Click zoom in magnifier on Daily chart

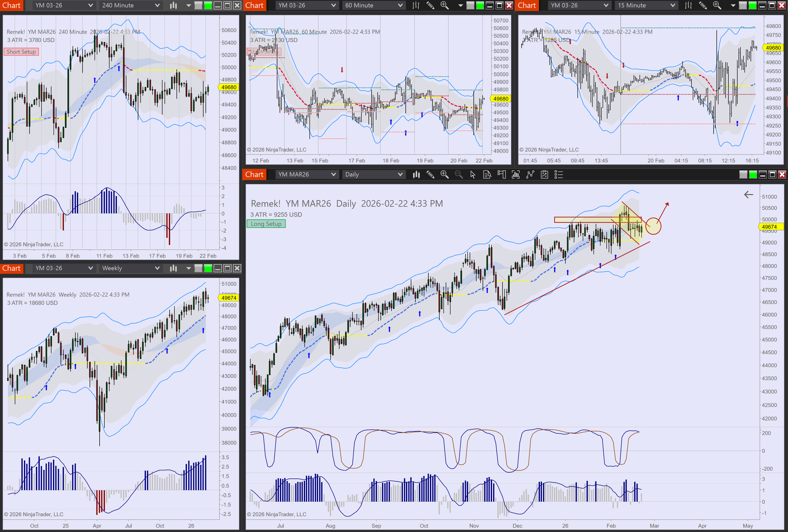click(444, 175)
